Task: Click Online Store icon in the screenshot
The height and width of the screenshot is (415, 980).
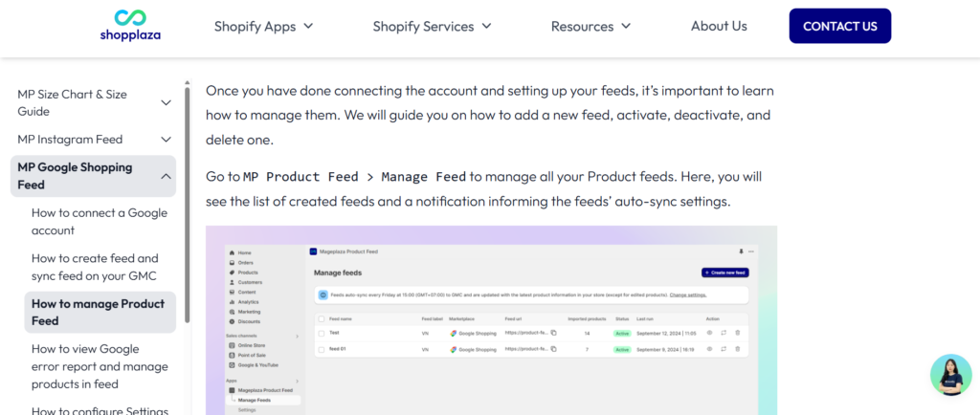Action: coord(232,345)
